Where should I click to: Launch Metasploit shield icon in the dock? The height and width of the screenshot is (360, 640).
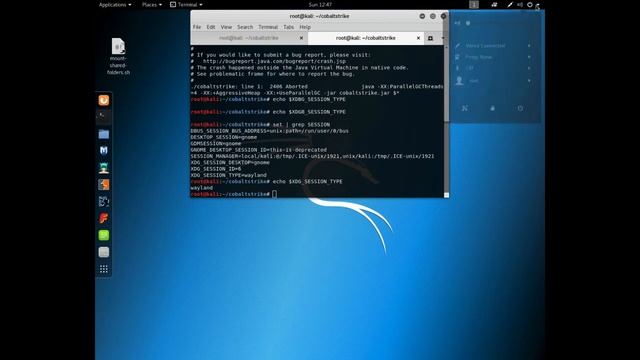pyautogui.click(x=104, y=151)
